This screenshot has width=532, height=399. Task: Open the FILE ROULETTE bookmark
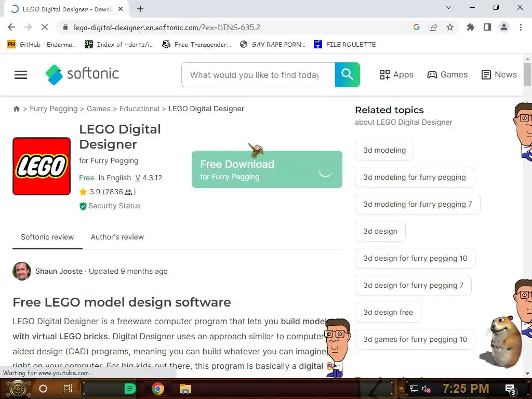tap(345, 45)
